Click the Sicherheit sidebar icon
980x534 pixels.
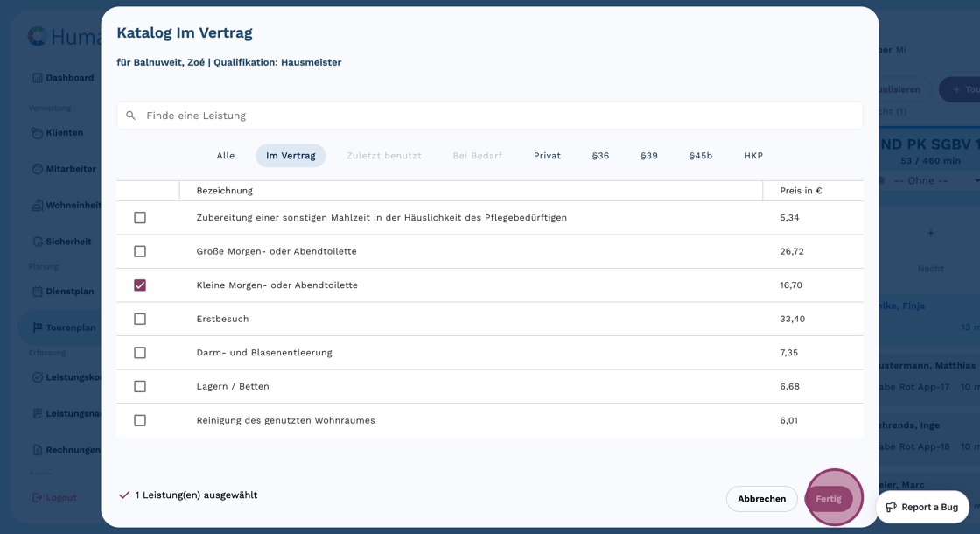[x=38, y=242]
